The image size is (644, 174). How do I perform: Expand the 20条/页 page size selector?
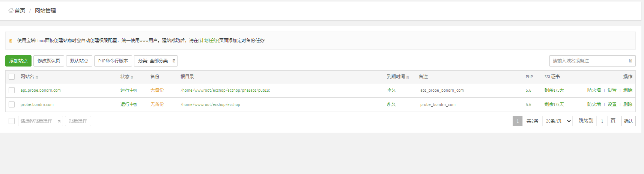pyautogui.click(x=558, y=121)
